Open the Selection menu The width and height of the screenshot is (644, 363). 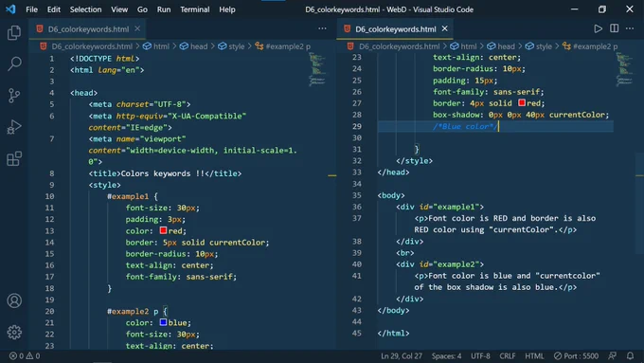[85, 9]
